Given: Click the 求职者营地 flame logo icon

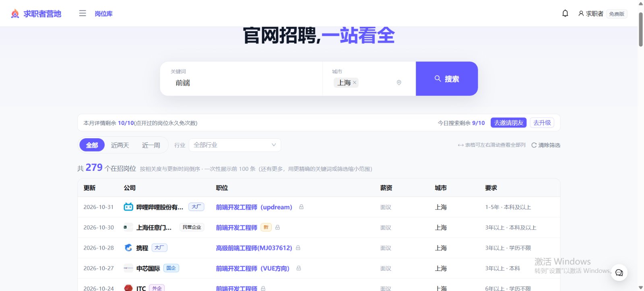Looking at the screenshot, I should click(x=15, y=14).
